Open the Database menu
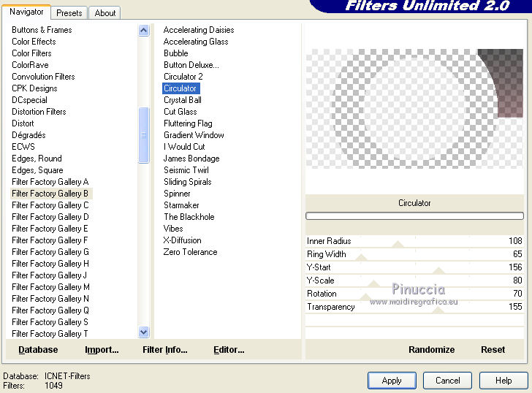The width and height of the screenshot is (532, 393). click(38, 350)
